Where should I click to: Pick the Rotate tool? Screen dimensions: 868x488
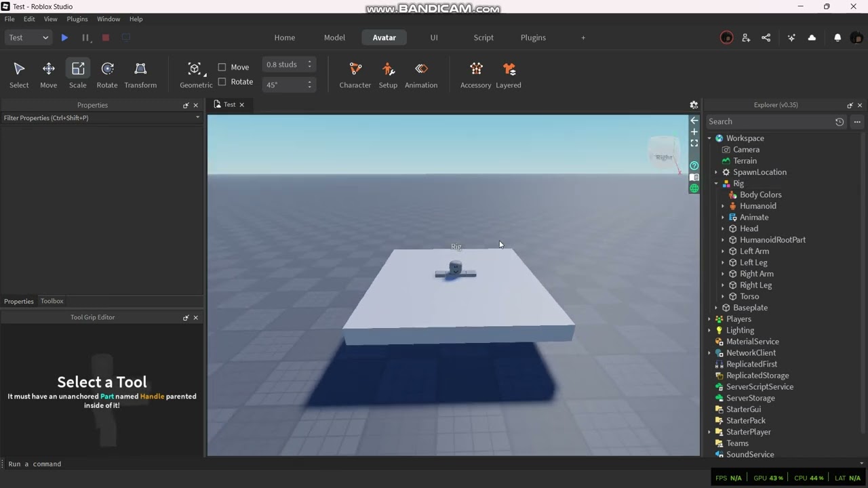(x=107, y=75)
